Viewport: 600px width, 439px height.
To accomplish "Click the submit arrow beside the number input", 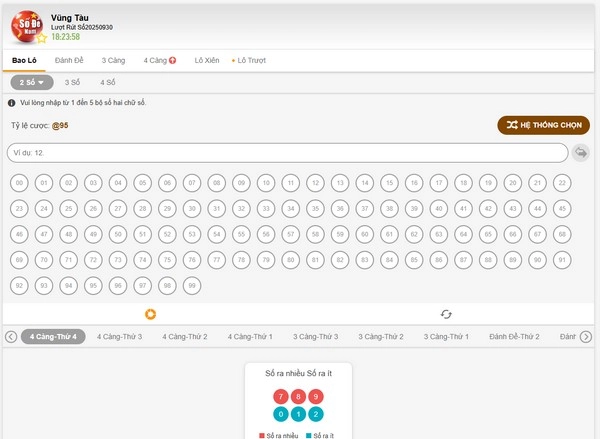I will (x=581, y=153).
